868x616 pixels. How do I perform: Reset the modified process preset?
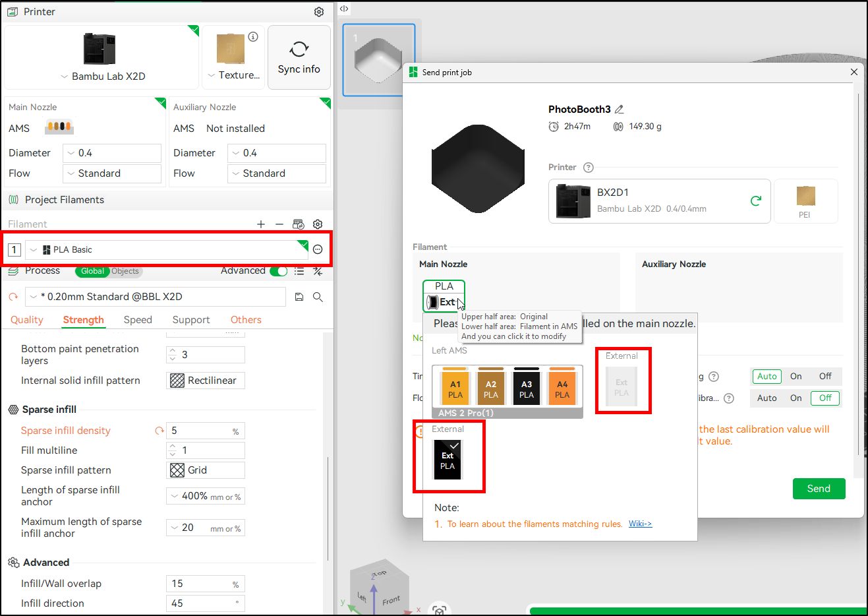(x=13, y=297)
